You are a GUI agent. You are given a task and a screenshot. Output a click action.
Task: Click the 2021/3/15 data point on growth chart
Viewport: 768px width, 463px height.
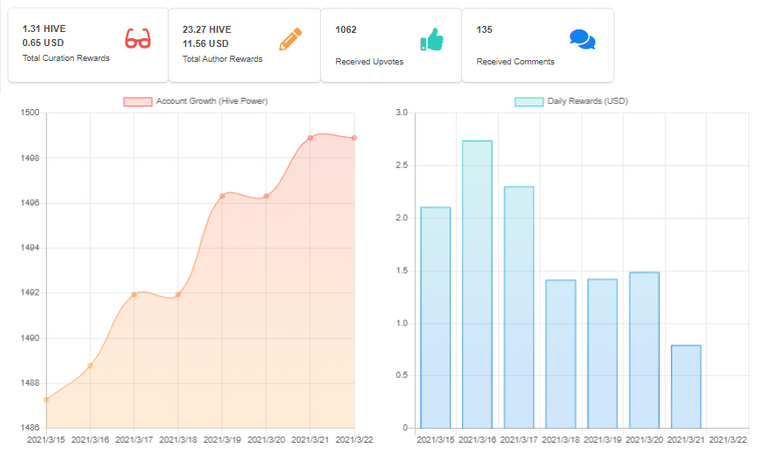(x=46, y=400)
